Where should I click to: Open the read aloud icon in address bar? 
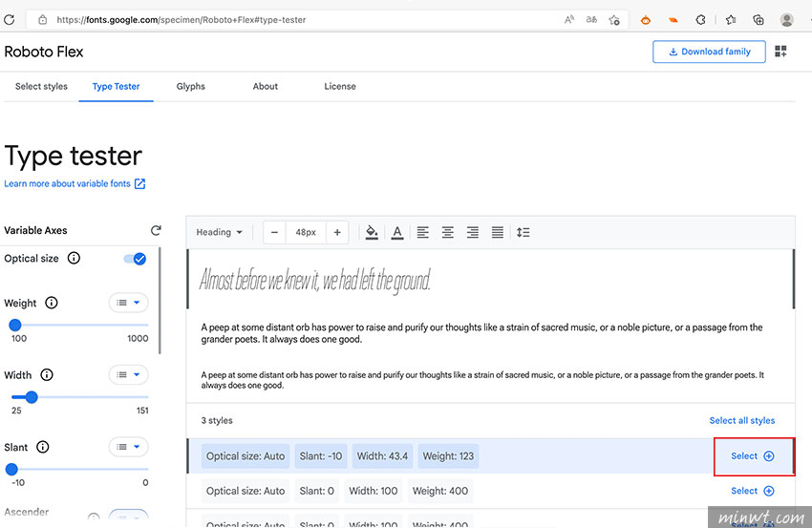click(569, 20)
